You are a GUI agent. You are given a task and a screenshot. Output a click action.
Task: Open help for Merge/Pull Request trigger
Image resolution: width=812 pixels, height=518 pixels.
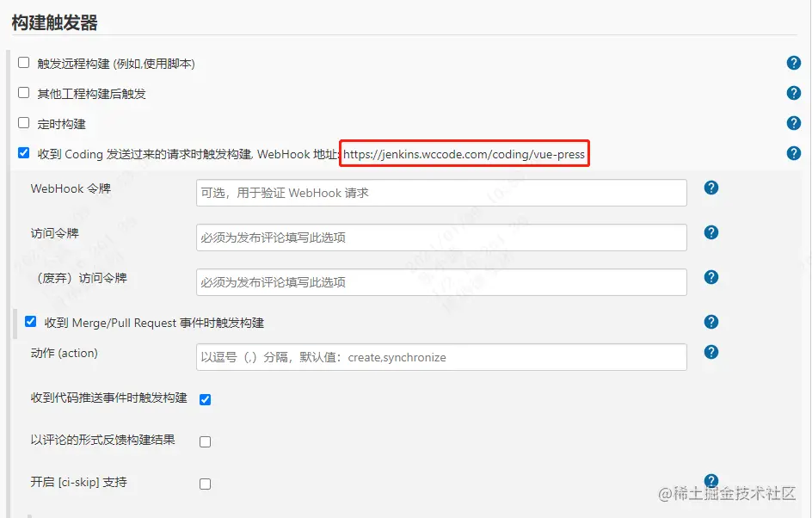711,322
